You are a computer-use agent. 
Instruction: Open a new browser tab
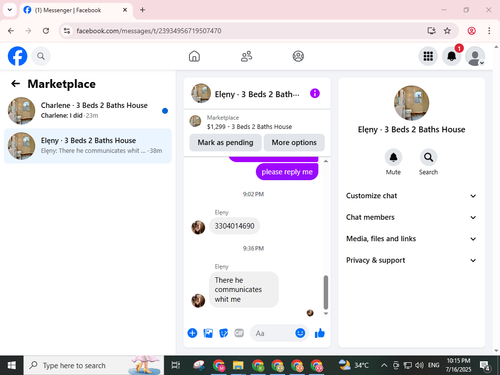[142, 10]
